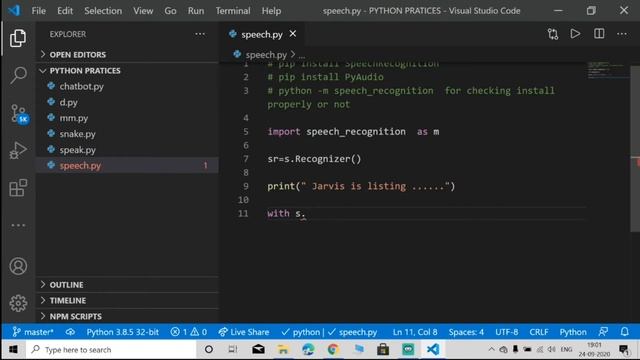
Task: Change the Python language mode
Action: tap(573, 332)
